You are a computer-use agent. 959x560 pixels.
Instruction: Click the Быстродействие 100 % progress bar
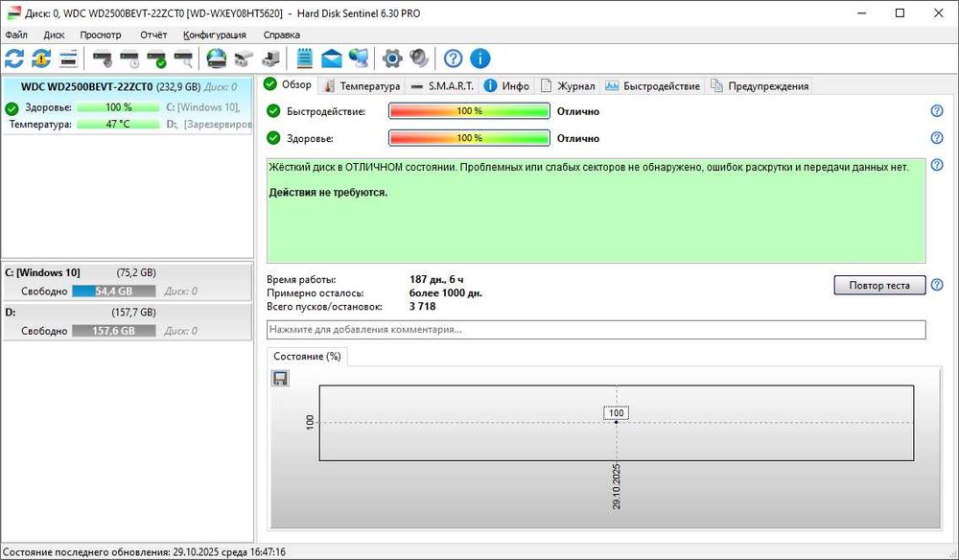point(469,111)
